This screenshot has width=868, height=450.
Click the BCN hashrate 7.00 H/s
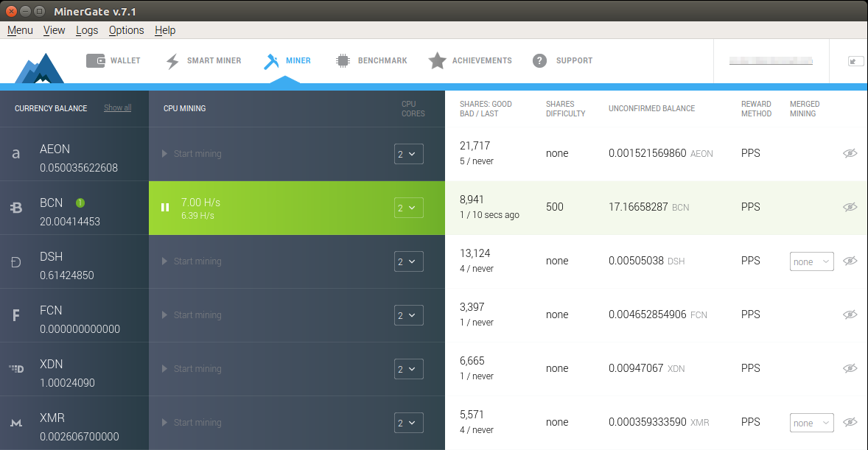pyautogui.click(x=200, y=203)
